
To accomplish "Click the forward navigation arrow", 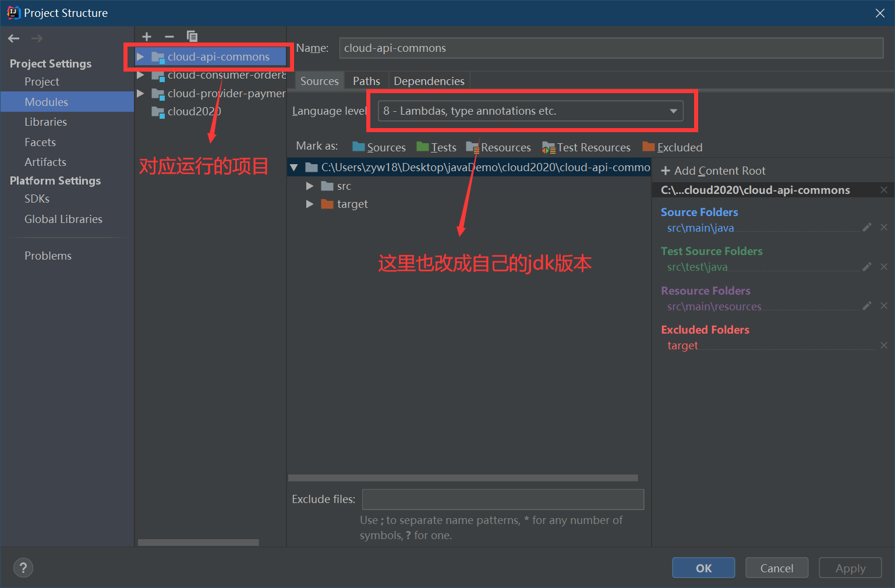I will (37, 38).
